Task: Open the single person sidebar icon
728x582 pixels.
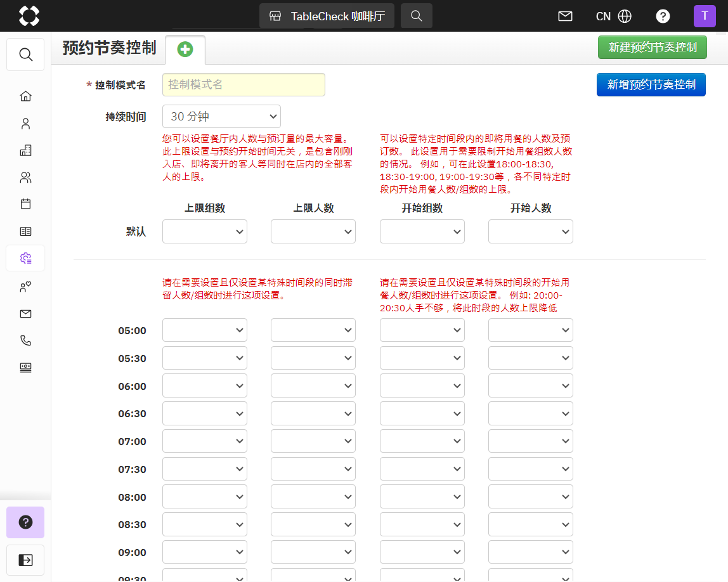Action: [x=25, y=124]
